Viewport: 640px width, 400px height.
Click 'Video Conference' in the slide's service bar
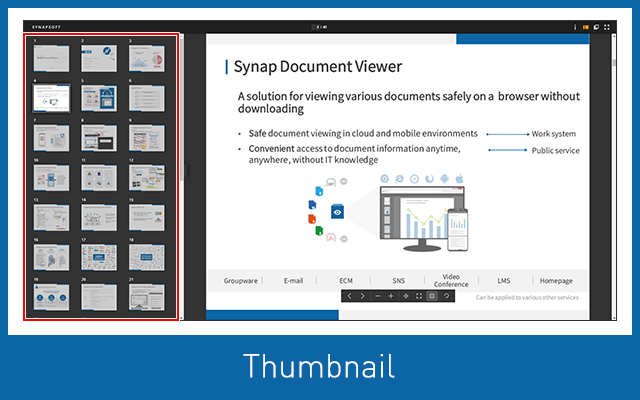point(451,280)
